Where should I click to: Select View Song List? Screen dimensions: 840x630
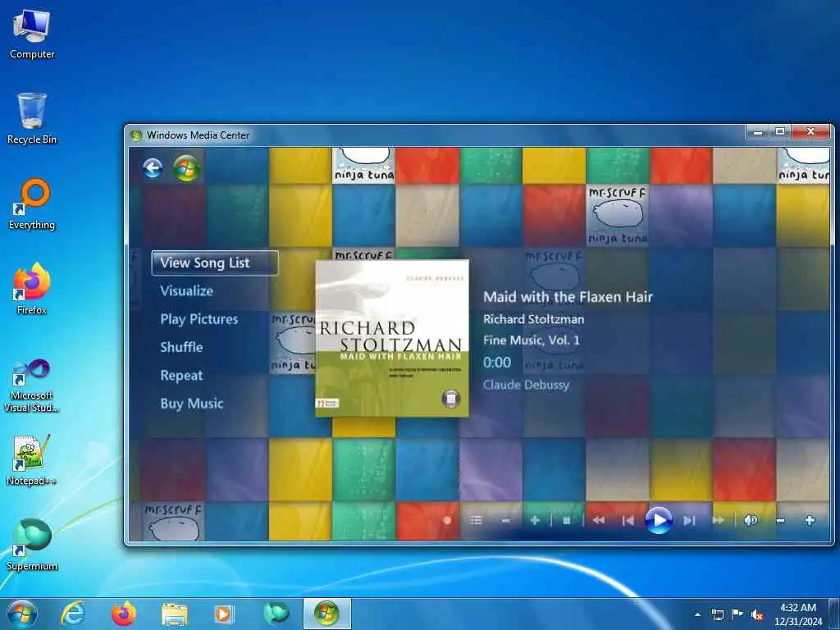[x=215, y=263]
